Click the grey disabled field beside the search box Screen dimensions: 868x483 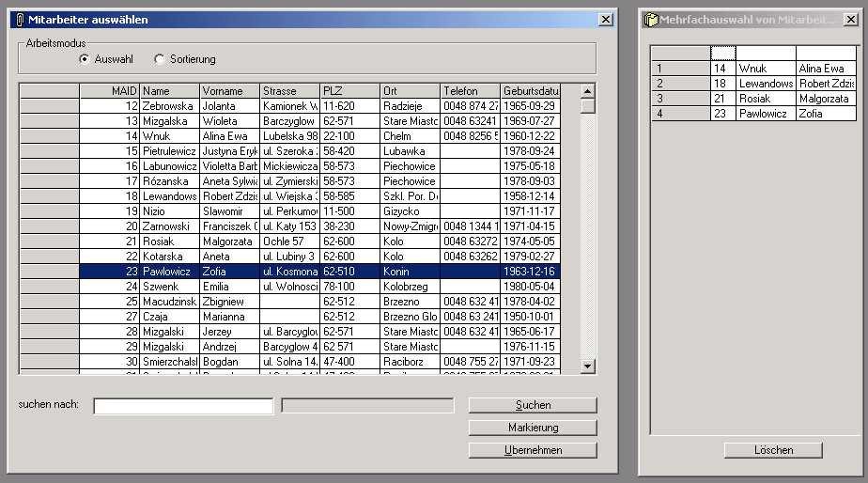click(367, 405)
